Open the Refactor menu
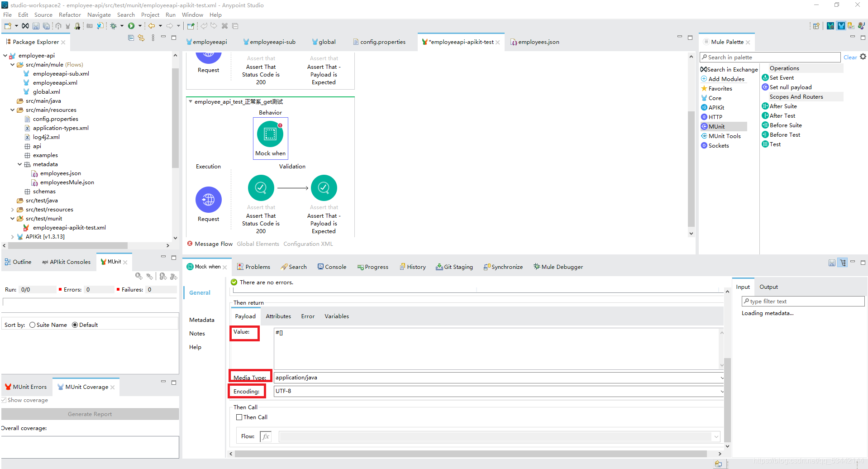The height and width of the screenshot is (469, 868). [x=70, y=15]
